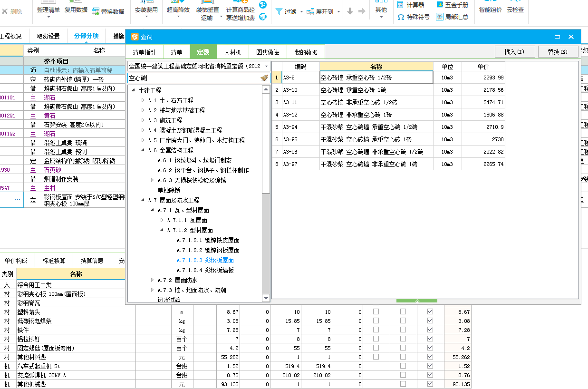Open 换算信息 tab in bottom panel

point(92,261)
